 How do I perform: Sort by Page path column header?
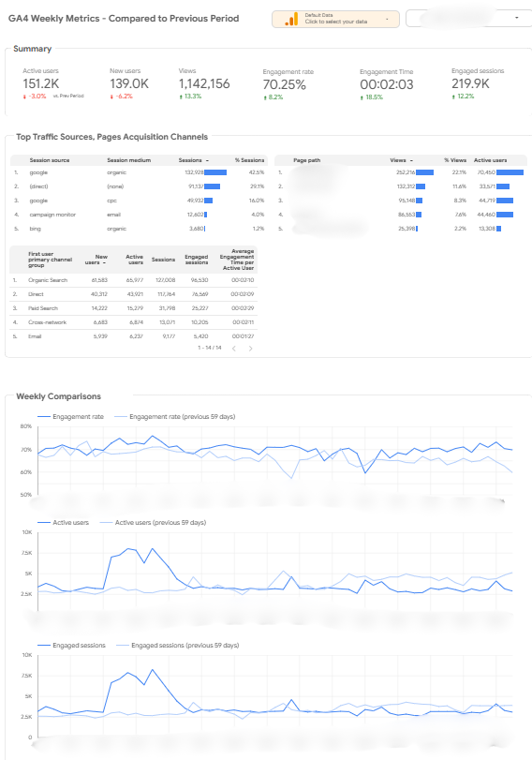tap(306, 160)
